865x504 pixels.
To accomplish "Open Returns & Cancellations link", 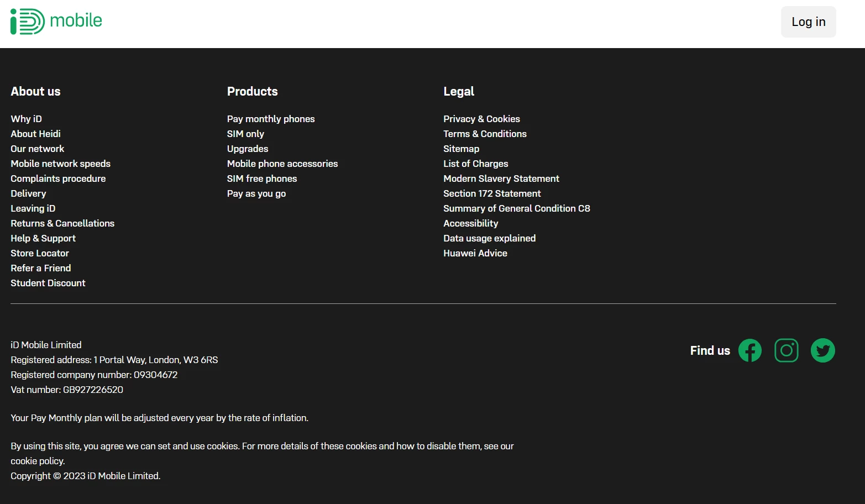I will (x=63, y=223).
